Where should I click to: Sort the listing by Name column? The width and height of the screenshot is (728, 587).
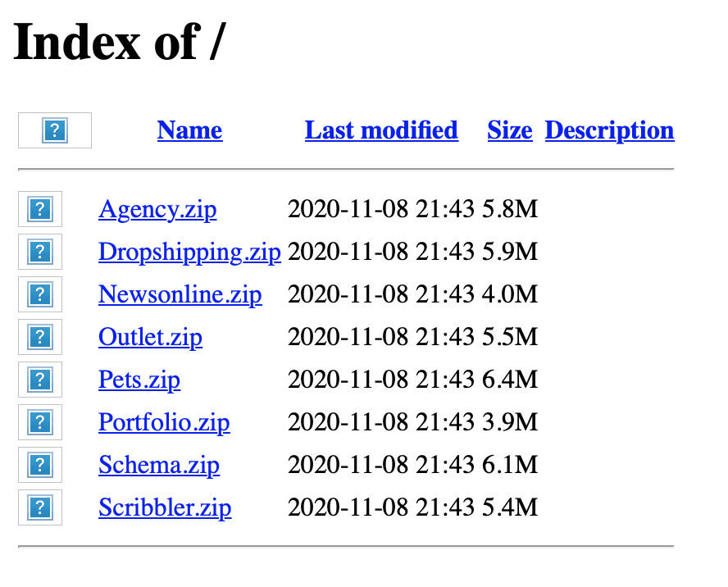(x=189, y=130)
